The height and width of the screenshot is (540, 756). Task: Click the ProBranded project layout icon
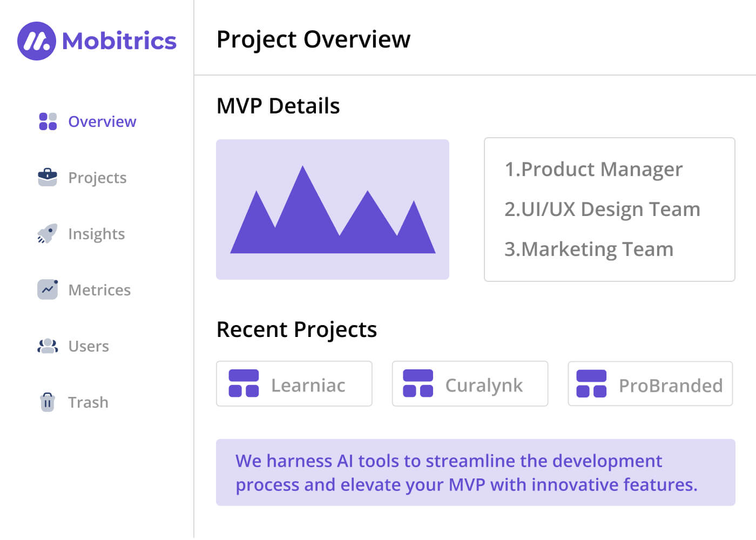coord(591,383)
